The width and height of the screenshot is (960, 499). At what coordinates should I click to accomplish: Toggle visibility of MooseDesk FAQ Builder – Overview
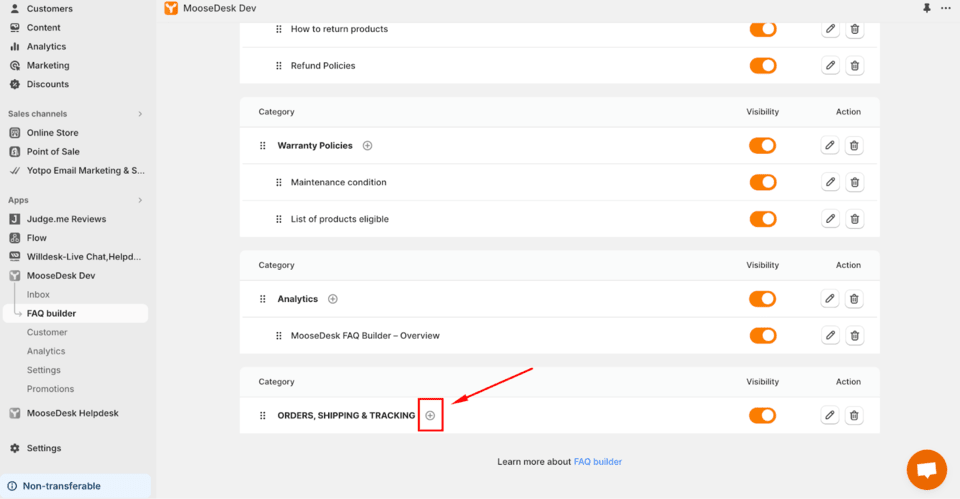(x=763, y=336)
